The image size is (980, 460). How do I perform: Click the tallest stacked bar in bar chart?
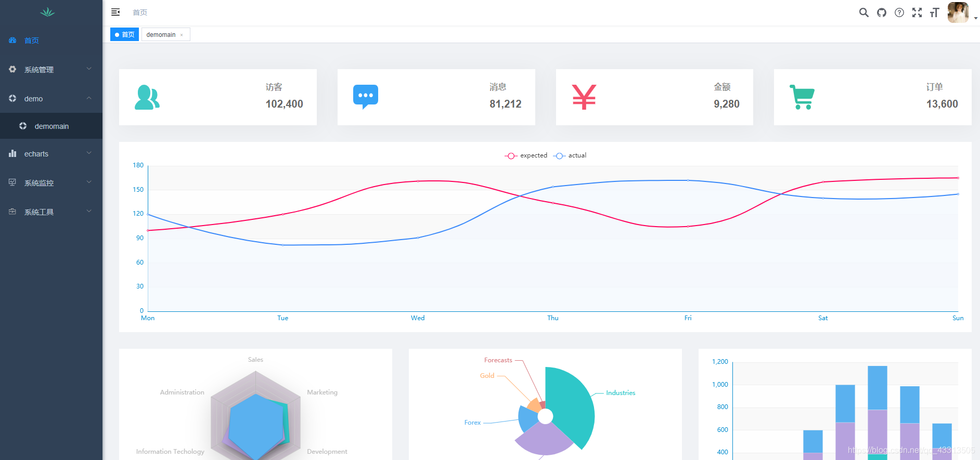(x=878, y=413)
